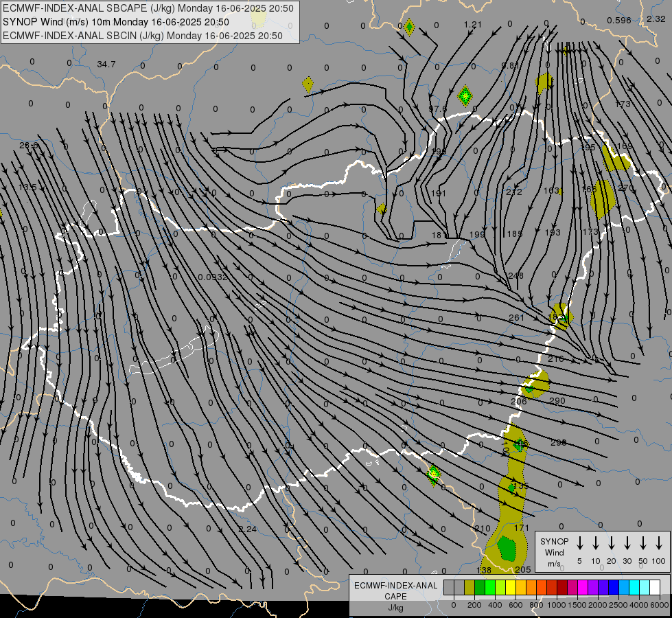
Task: Click the map value 97.6
Action: [438, 109]
